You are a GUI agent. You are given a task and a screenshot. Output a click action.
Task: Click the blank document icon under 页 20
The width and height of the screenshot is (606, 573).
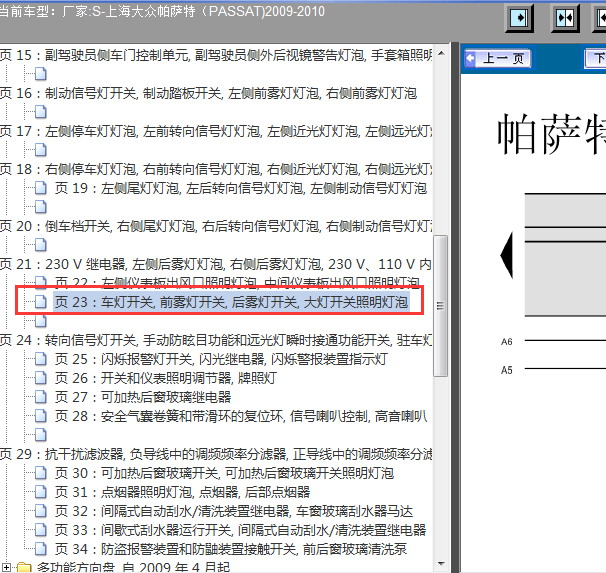(x=40, y=245)
